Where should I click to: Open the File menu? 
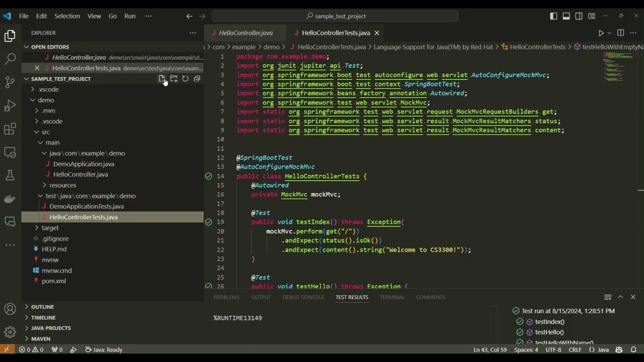pos(24,16)
